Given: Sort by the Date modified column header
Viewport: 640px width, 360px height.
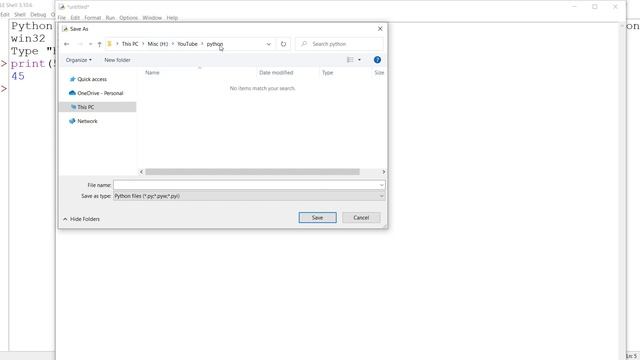Looking at the screenshot, I should [x=276, y=73].
